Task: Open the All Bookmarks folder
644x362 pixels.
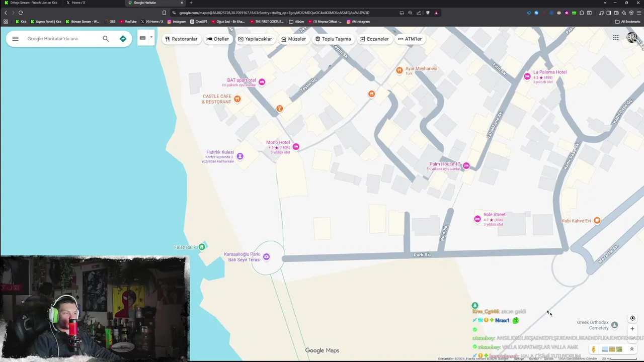Action: [x=627, y=22]
